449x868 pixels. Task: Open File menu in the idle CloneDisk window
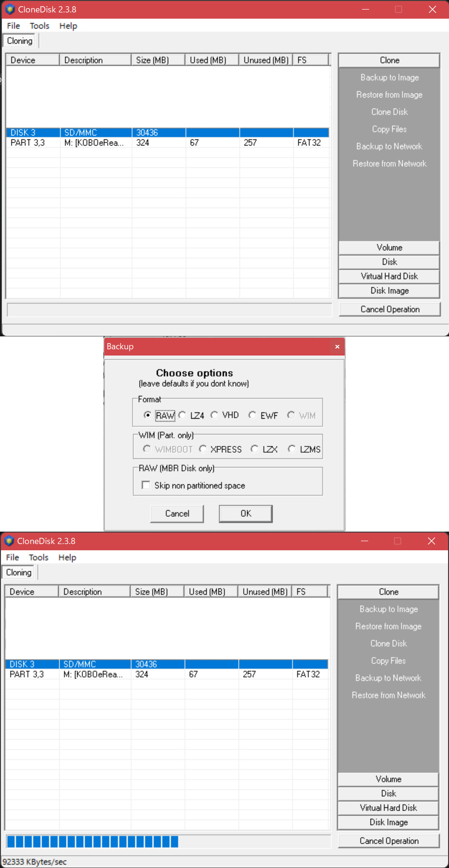pyautogui.click(x=13, y=26)
